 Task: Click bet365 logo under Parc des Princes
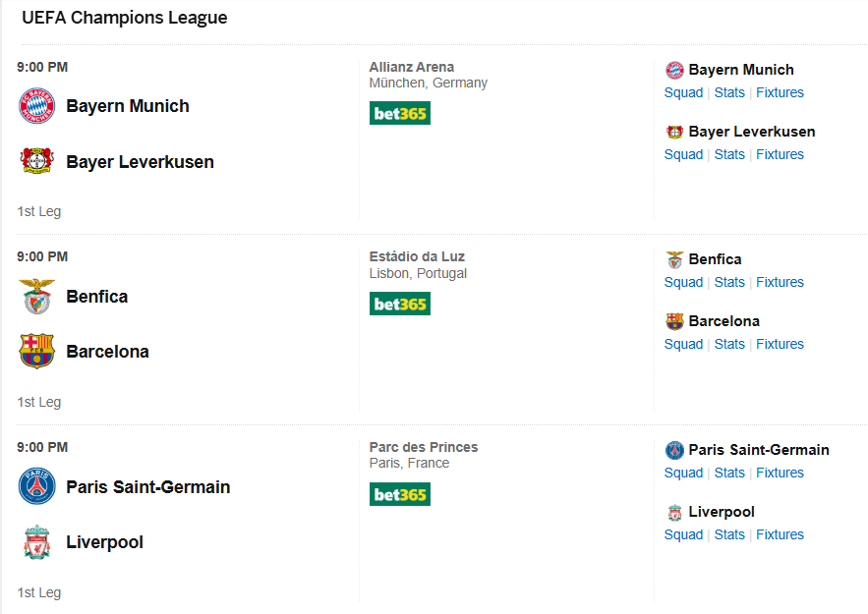pyautogui.click(x=400, y=494)
